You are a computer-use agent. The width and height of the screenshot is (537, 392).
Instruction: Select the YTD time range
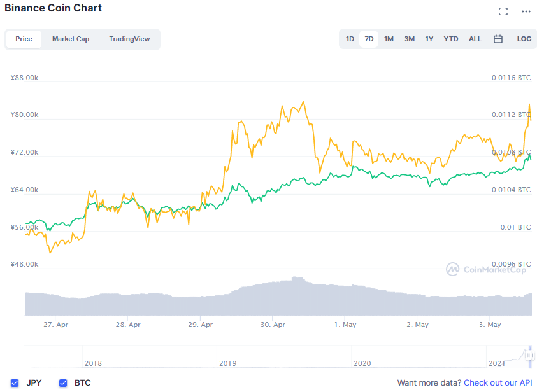coord(451,39)
